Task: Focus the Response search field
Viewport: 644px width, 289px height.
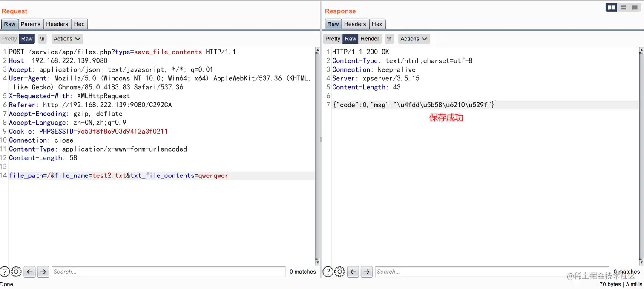Action: [x=492, y=272]
